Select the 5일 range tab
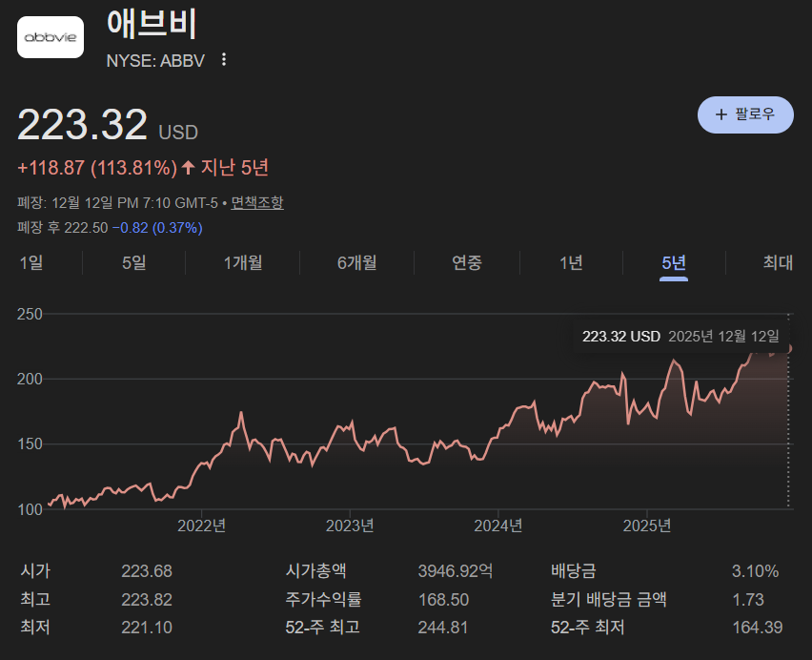The image size is (812, 660). click(134, 262)
